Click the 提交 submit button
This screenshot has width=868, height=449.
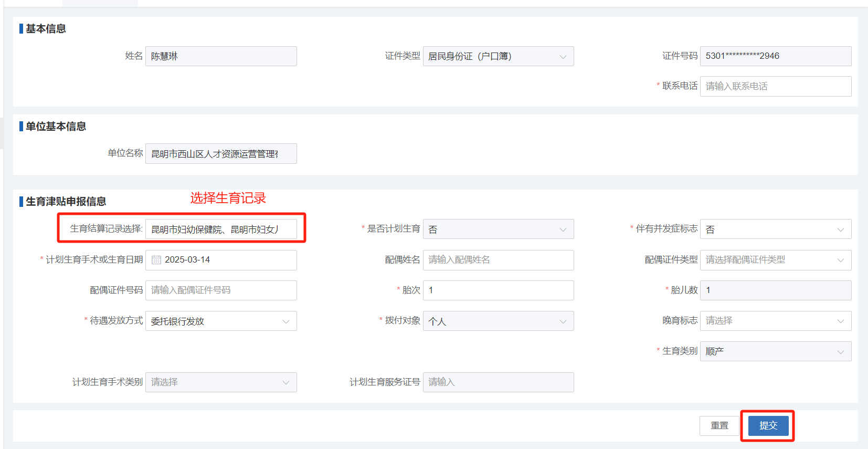768,425
